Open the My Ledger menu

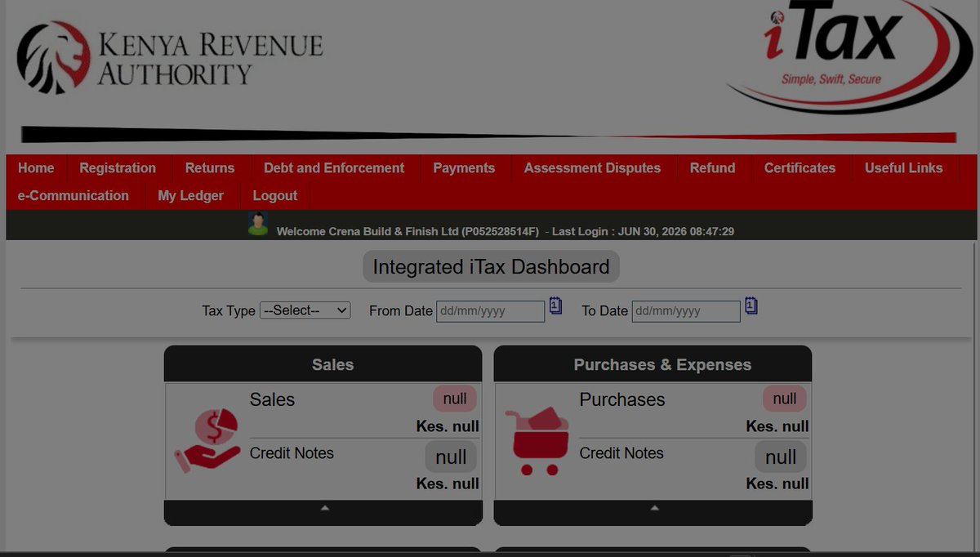pyautogui.click(x=190, y=196)
